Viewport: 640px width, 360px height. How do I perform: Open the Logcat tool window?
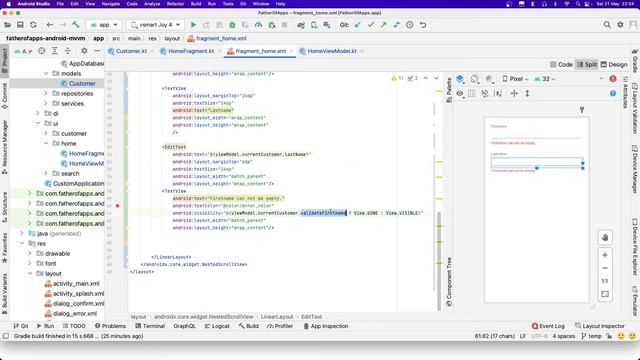217,326
